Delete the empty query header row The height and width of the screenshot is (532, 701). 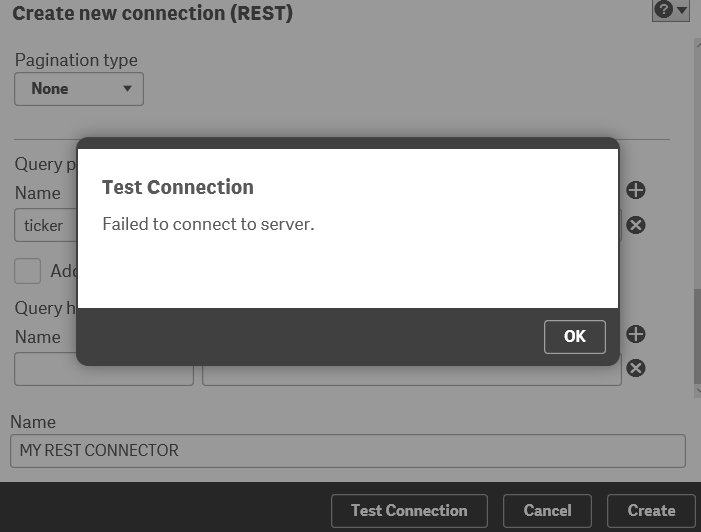pyautogui.click(x=636, y=368)
